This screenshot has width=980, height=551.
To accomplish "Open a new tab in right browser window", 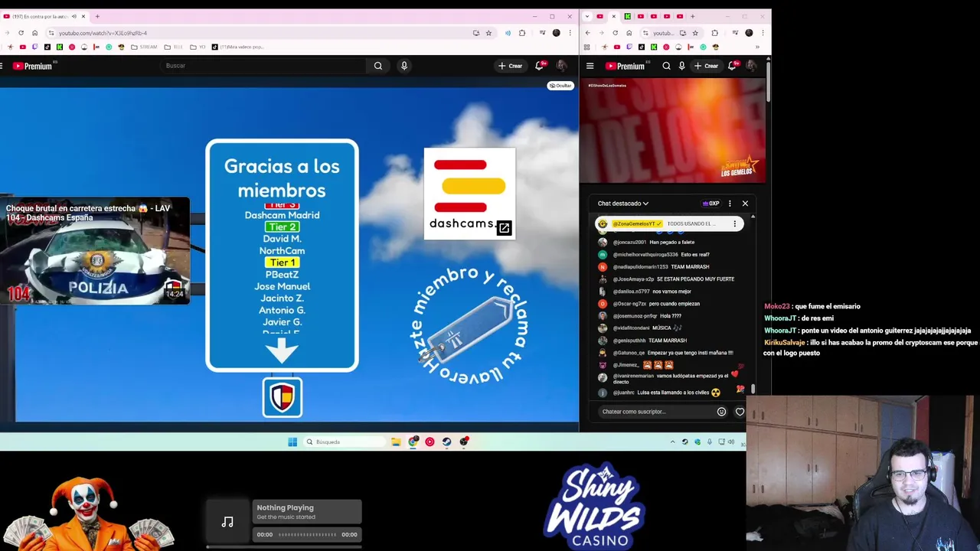I will click(x=693, y=16).
